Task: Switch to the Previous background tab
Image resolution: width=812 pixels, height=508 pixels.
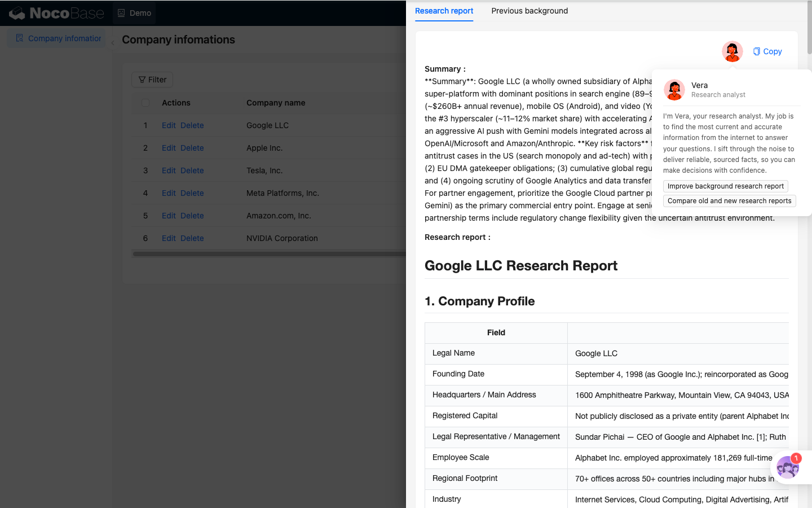Action: pos(529,11)
